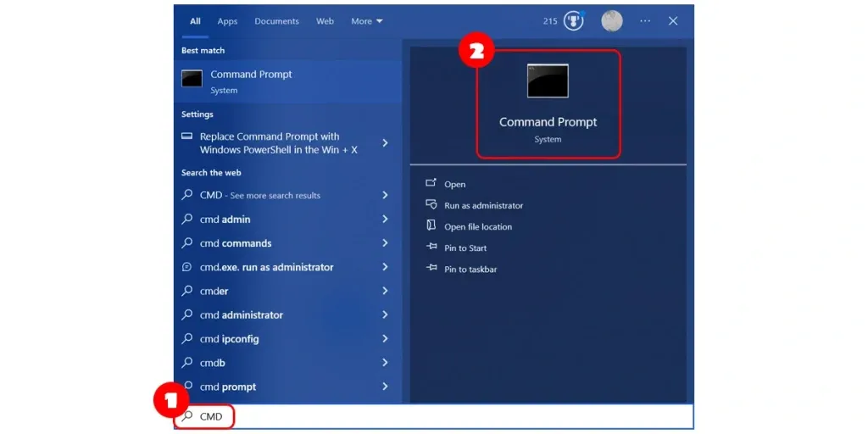Open the More dropdown menu

pos(366,21)
